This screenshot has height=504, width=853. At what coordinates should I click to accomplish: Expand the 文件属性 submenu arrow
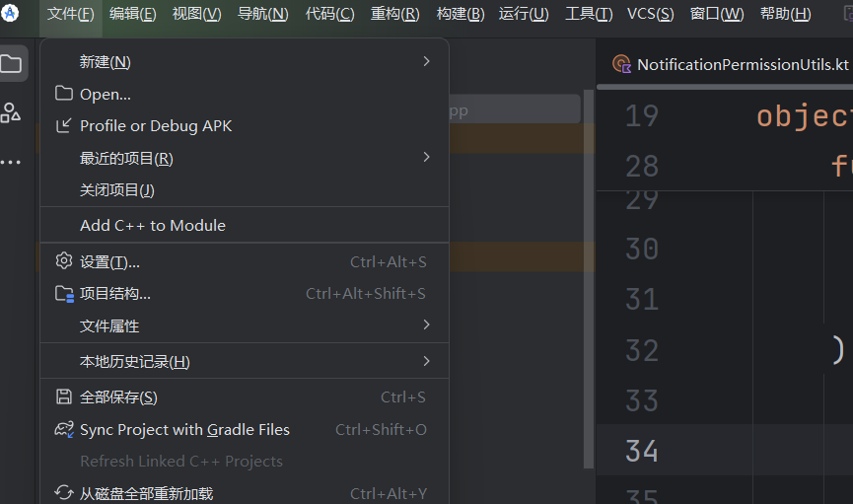point(426,324)
